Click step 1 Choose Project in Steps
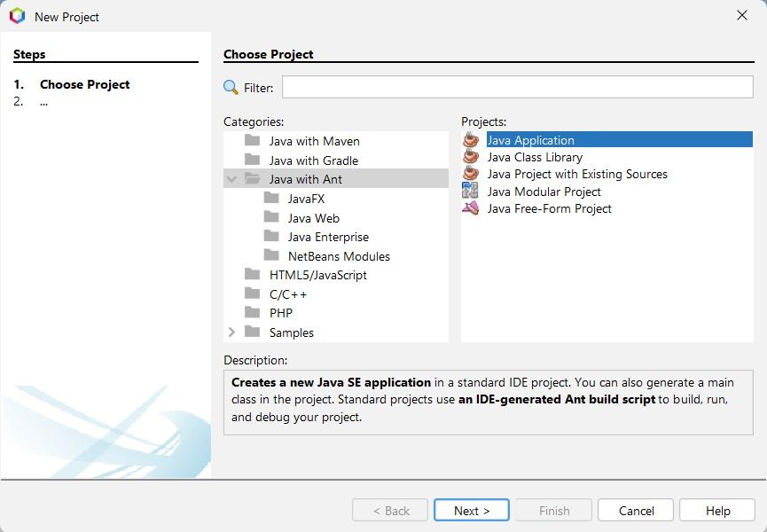The height and width of the screenshot is (532, 767). pos(84,84)
